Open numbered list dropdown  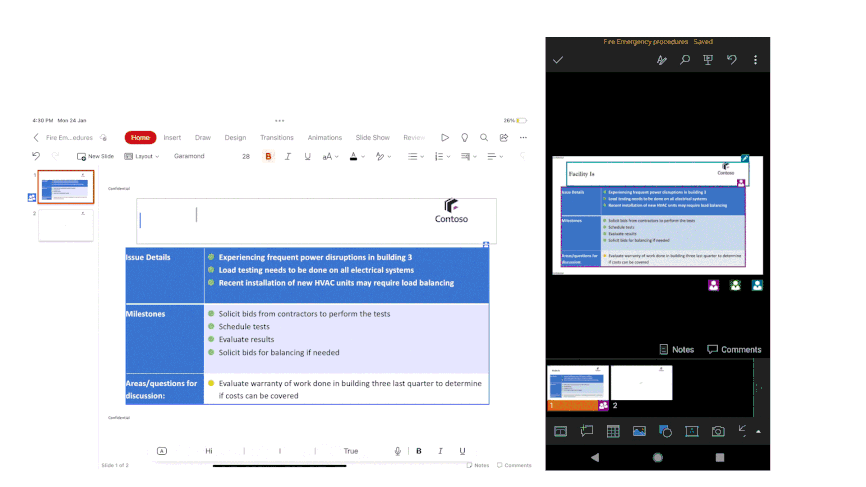click(442, 156)
